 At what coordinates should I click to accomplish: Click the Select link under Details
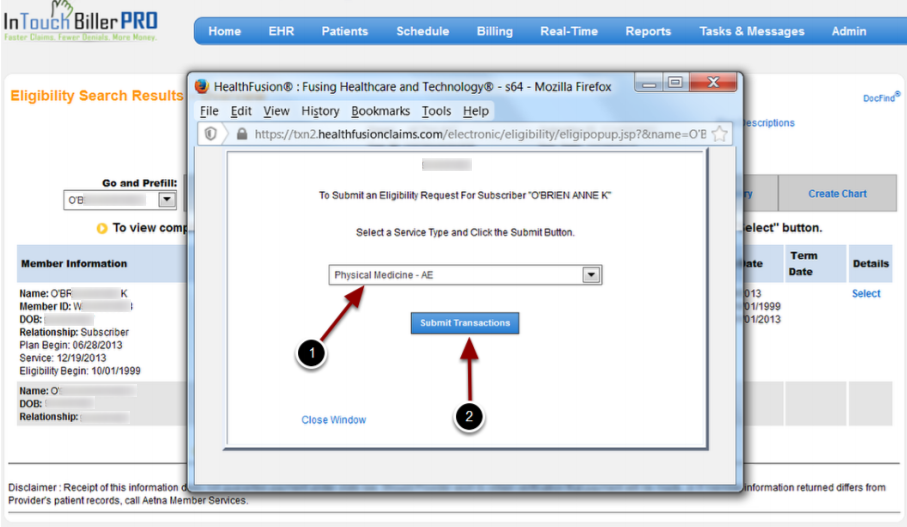(866, 294)
